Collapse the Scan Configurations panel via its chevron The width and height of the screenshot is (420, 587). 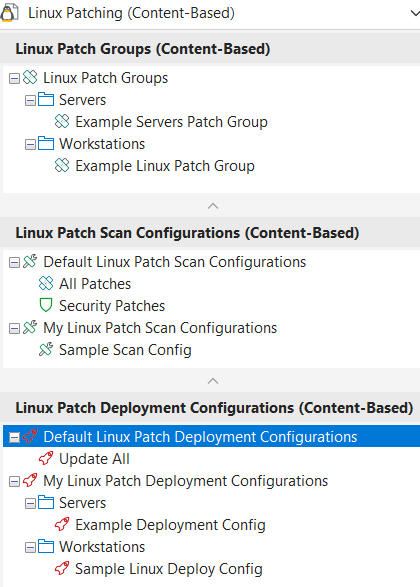point(213,381)
